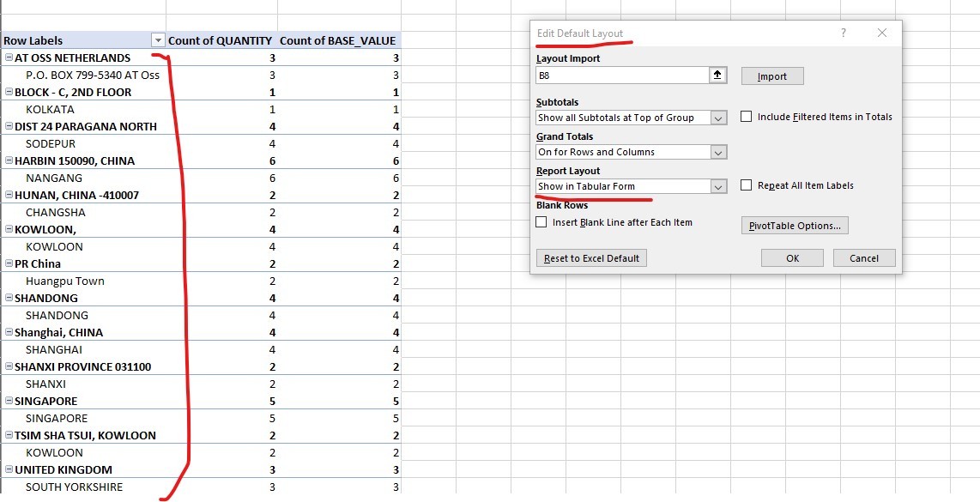Close the Edit Default Layout dialog
This screenshot has width=980, height=502.
(x=882, y=33)
